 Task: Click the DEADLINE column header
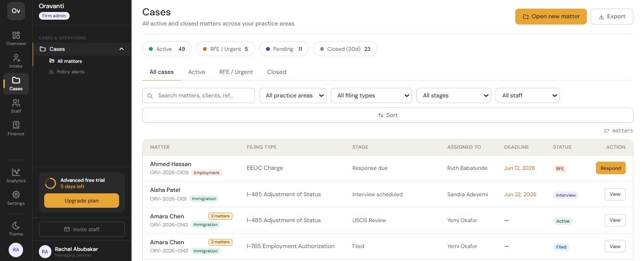coord(516,147)
